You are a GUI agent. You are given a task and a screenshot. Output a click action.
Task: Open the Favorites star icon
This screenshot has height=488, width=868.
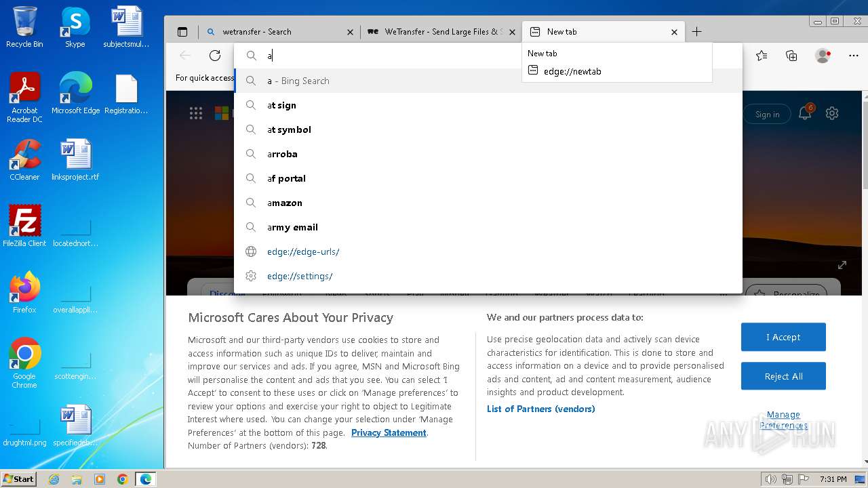pyautogui.click(x=762, y=56)
